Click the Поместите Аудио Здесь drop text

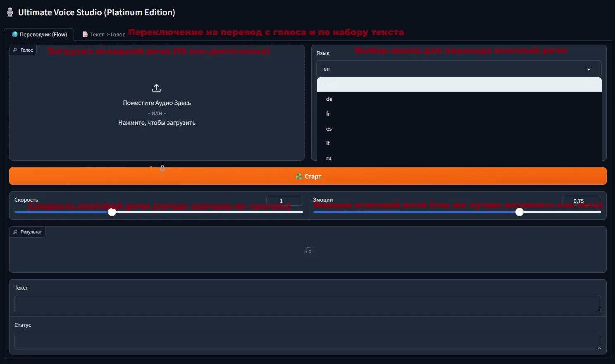click(x=157, y=103)
